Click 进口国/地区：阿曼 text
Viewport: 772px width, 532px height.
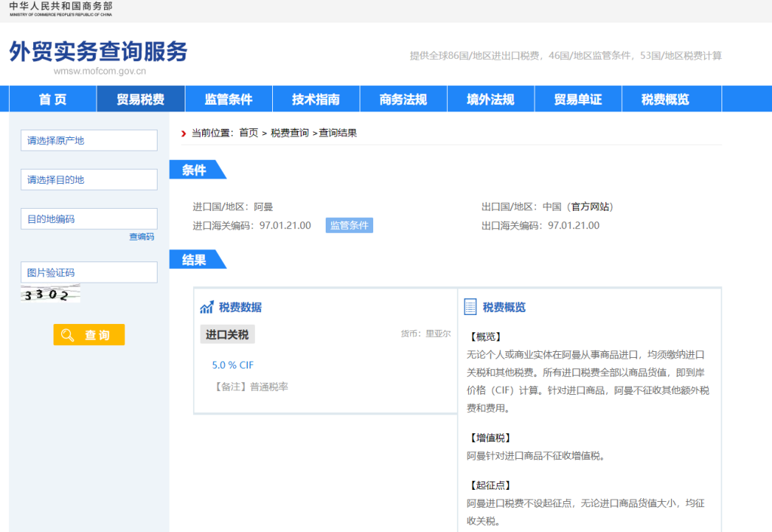(x=233, y=206)
